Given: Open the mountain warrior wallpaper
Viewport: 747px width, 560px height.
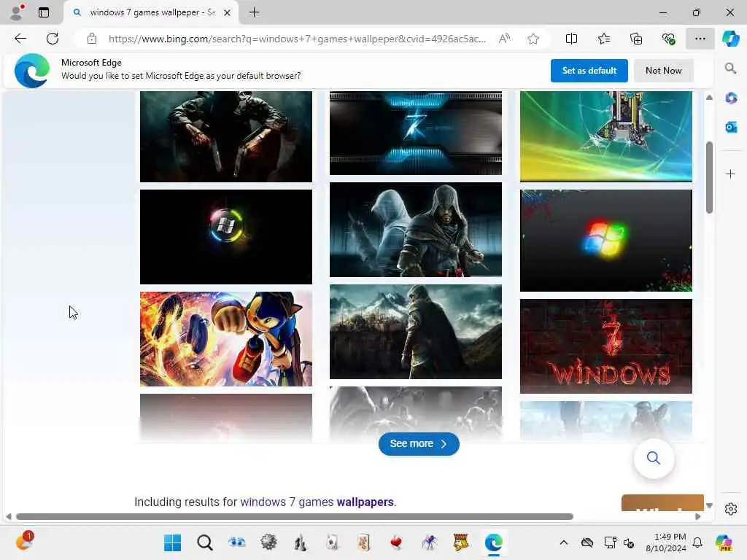Looking at the screenshot, I should (415, 332).
